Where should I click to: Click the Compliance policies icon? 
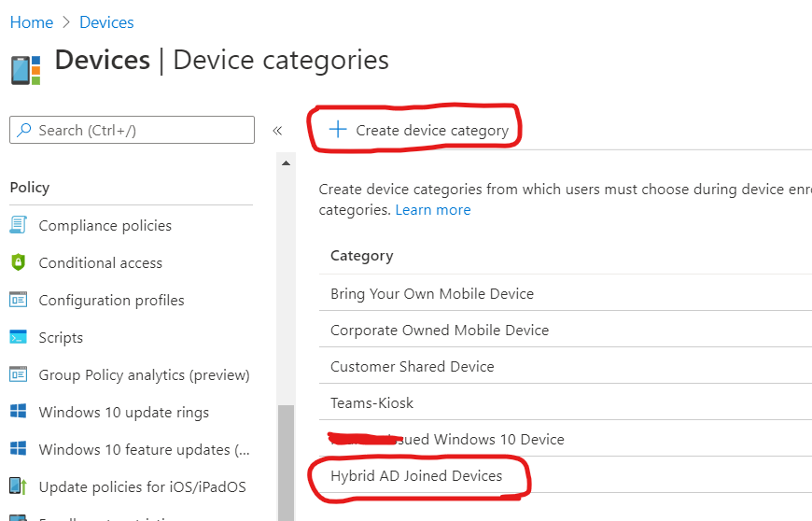(x=19, y=225)
